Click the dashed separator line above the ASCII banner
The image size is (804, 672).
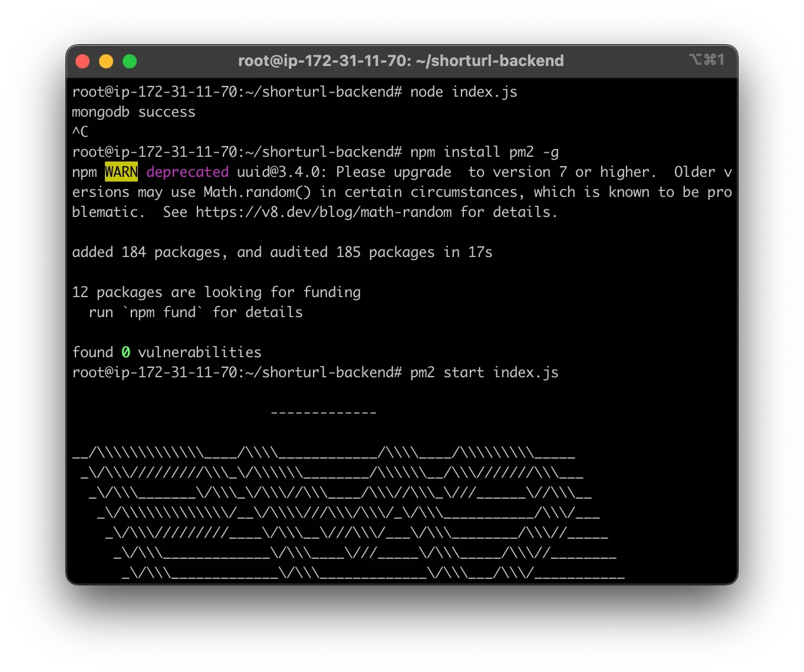[x=324, y=413]
